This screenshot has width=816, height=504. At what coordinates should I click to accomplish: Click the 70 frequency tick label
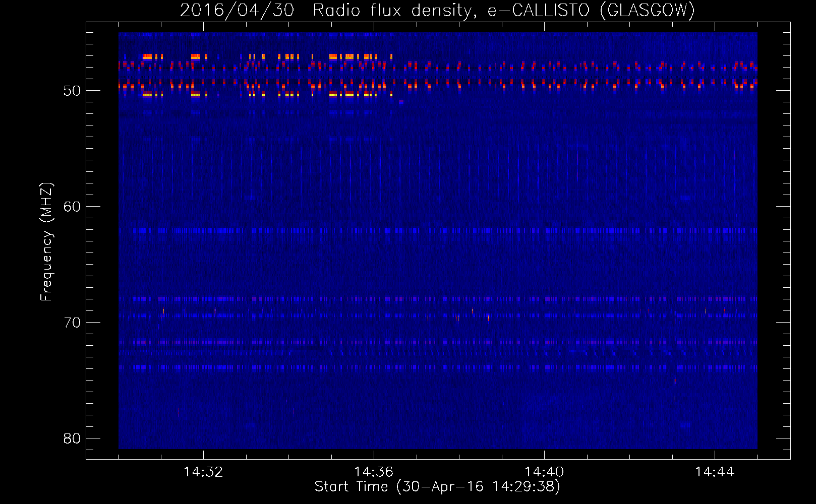pos(72,323)
